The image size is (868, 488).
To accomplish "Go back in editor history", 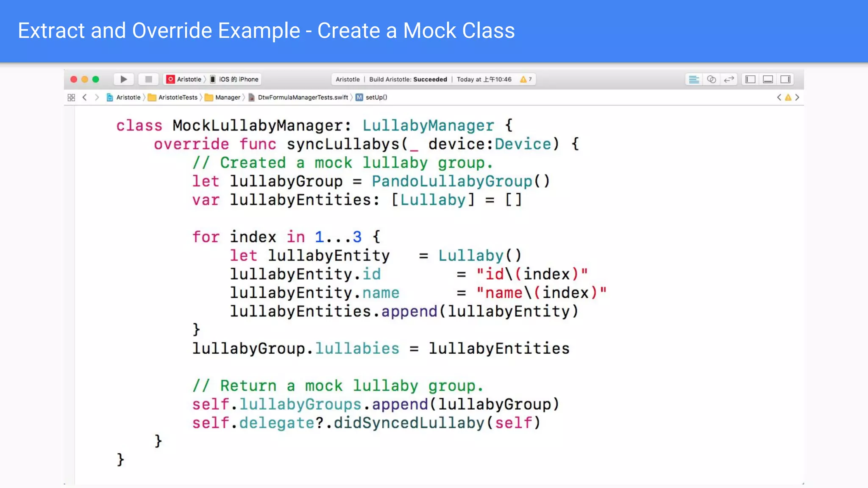I will click(x=85, y=97).
